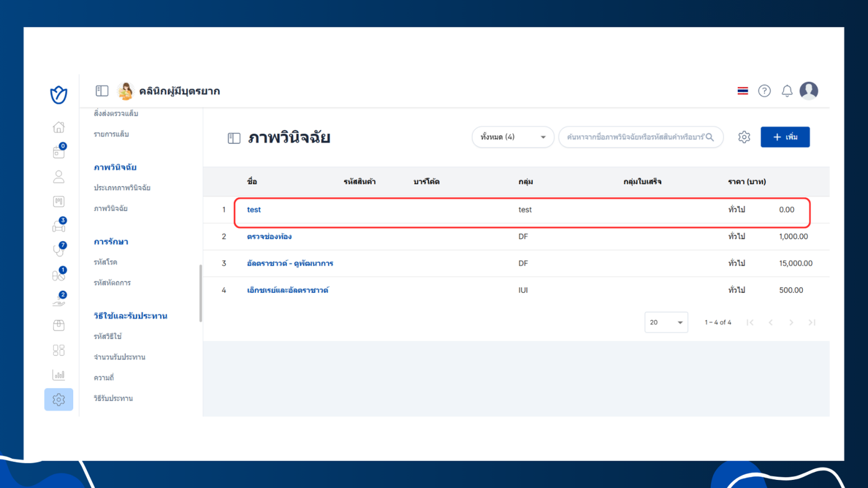868x488 pixels.
Task: Open the help question mark icon
Action: click(764, 91)
